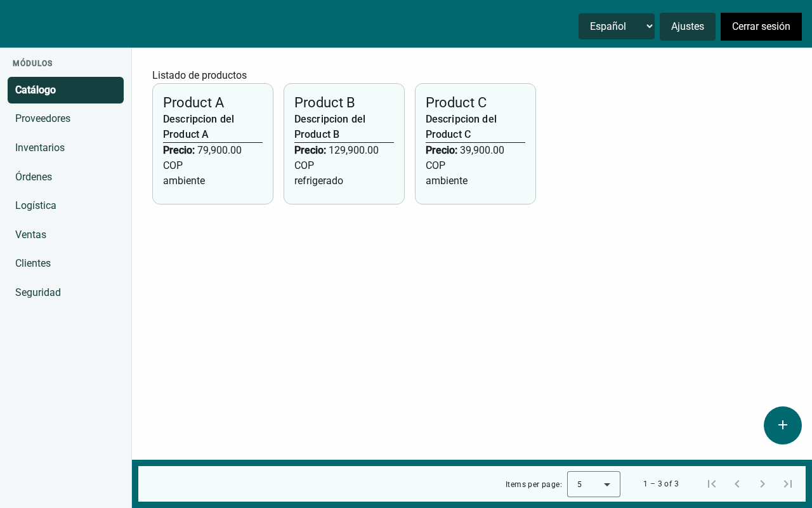
Task: Open Clientes from the sidebar
Action: 65,264
